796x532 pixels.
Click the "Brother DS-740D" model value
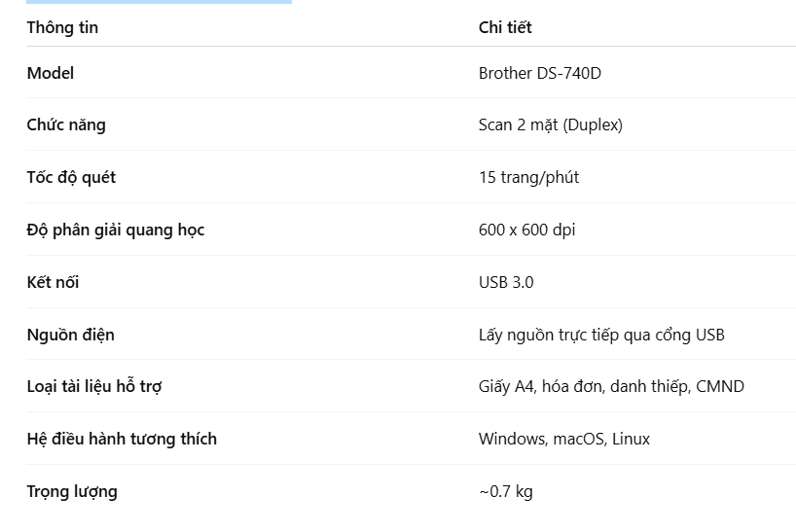coord(539,73)
